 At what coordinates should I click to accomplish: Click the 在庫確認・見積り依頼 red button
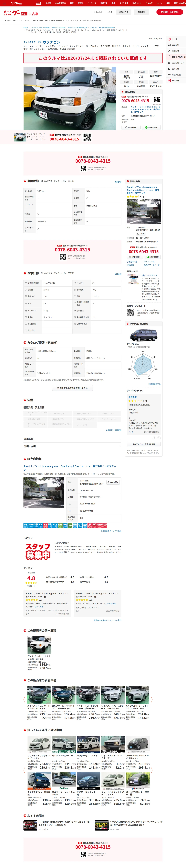pos(169,12)
